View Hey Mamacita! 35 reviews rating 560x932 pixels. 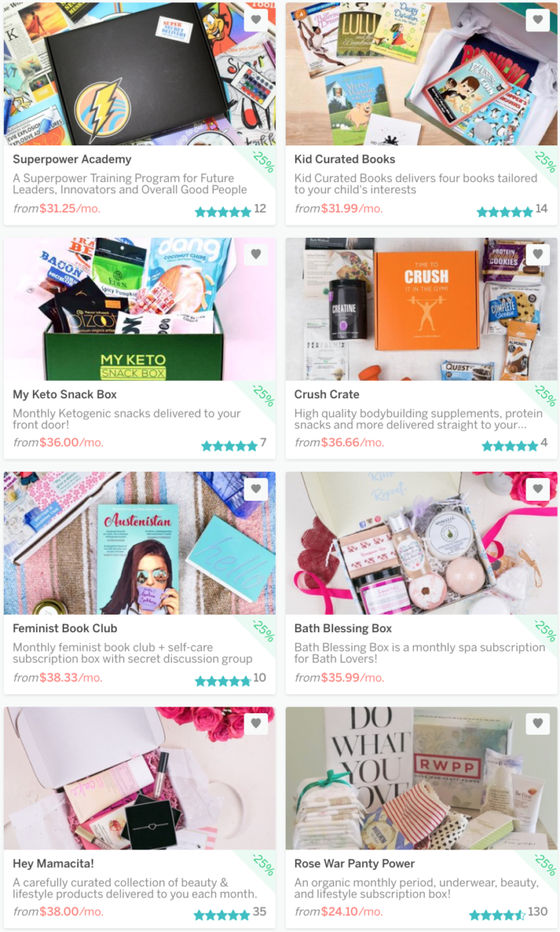[230, 913]
